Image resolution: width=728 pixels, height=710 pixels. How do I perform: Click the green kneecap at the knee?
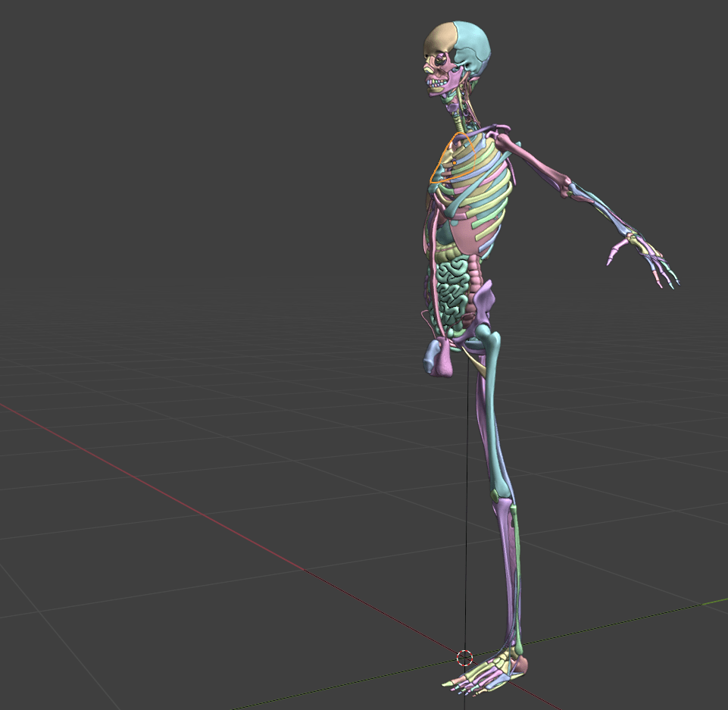tap(497, 495)
